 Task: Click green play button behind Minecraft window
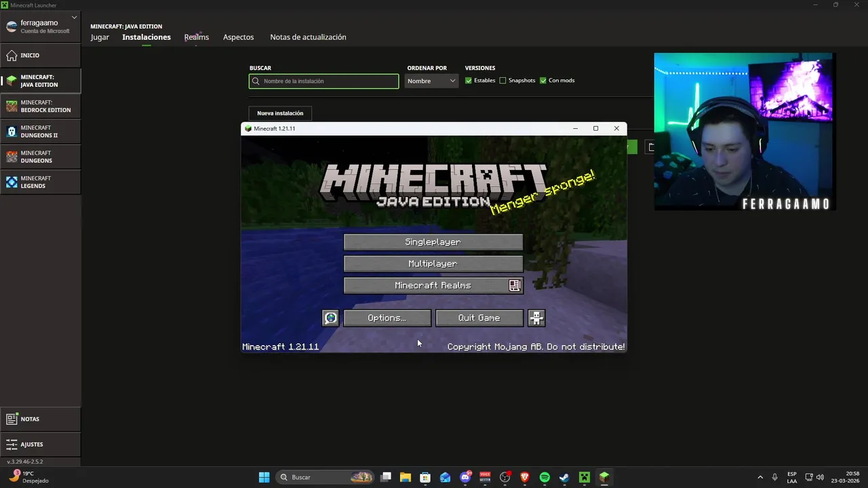point(632,147)
